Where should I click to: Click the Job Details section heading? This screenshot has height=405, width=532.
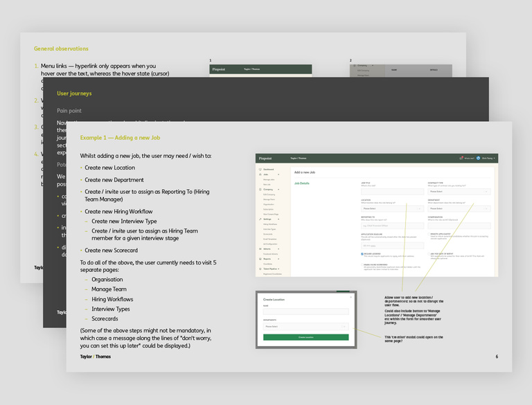click(x=301, y=183)
